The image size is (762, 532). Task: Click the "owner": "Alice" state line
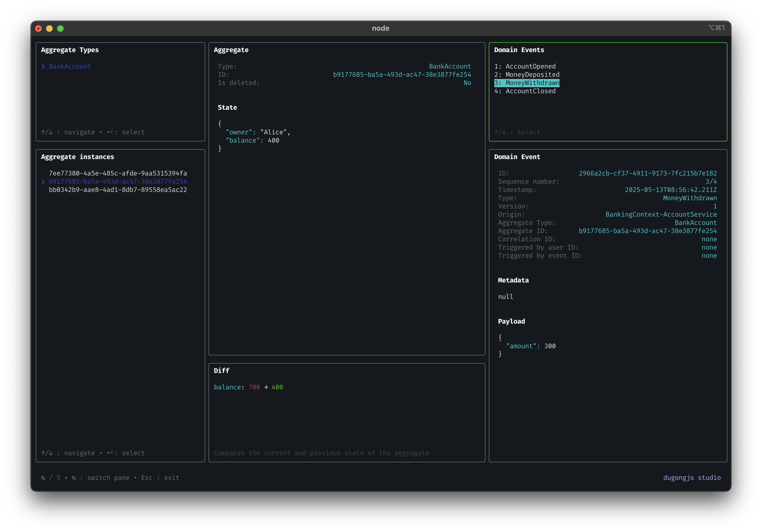click(258, 132)
